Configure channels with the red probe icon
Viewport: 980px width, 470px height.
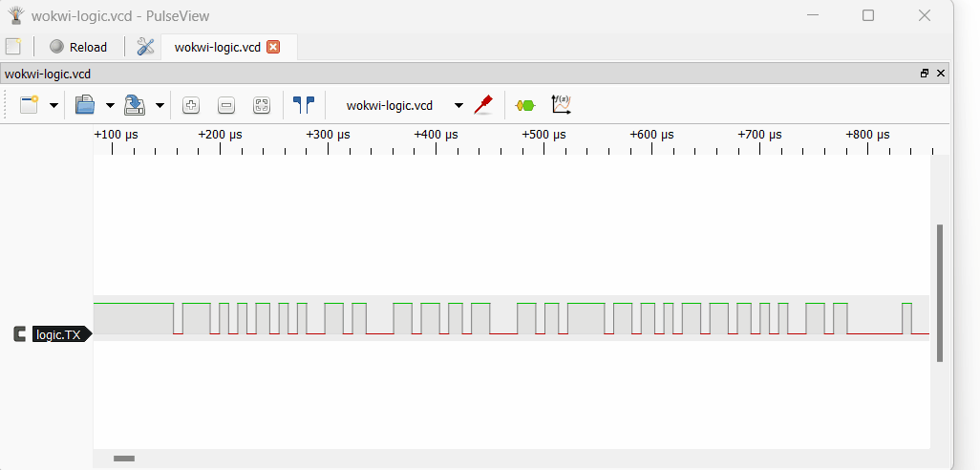click(483, 104)
